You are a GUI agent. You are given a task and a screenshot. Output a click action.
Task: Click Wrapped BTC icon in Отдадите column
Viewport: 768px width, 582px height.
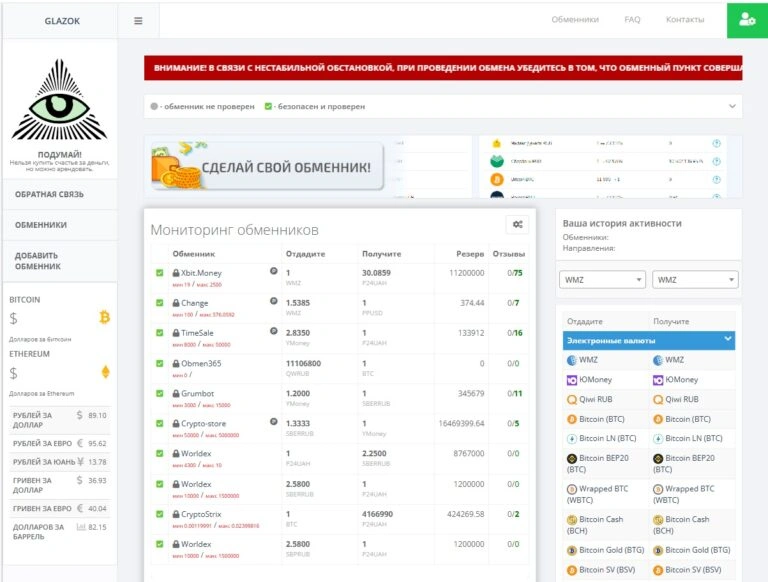[572, 489]
